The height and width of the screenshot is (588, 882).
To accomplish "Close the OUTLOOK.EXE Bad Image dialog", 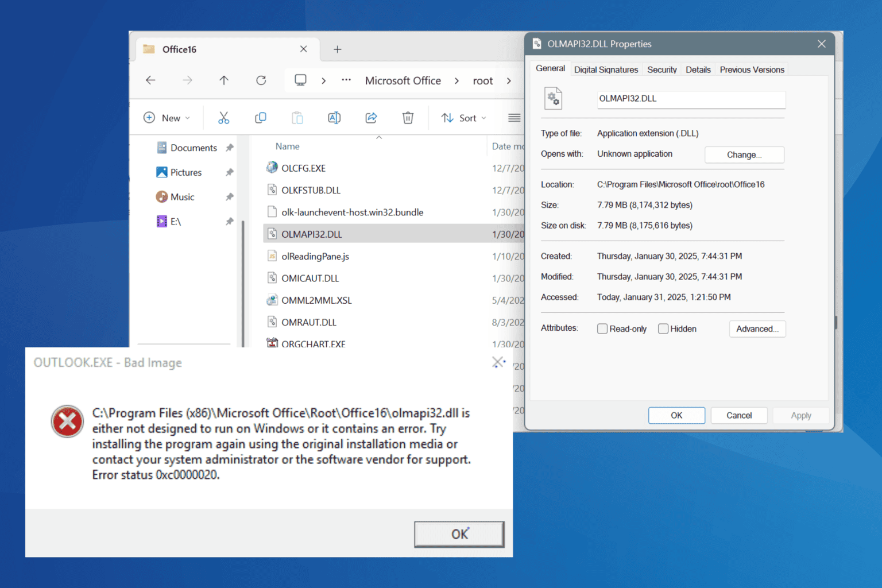I will 498,362.
